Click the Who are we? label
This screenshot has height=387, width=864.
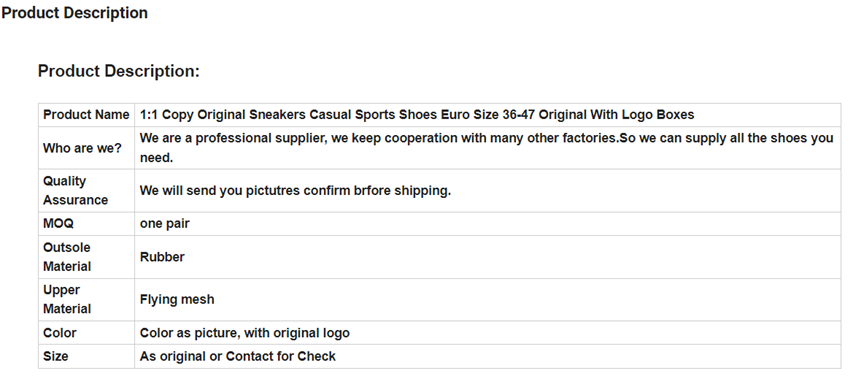click(x=82, y=148)
